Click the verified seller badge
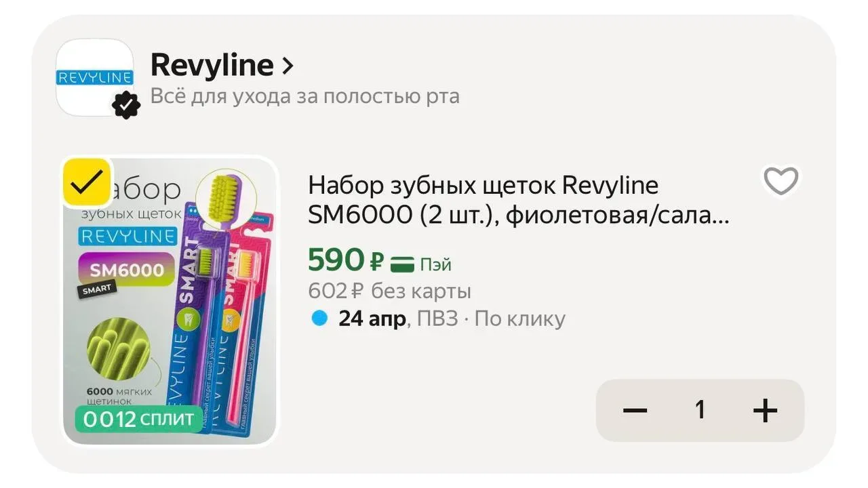The image size is (868, 488). tap(126, 105)
